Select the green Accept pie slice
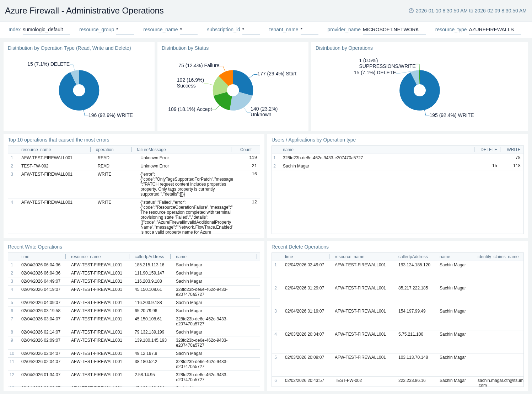Image resolution: width=532 pixels, height=394 pixels. (223, 101)
